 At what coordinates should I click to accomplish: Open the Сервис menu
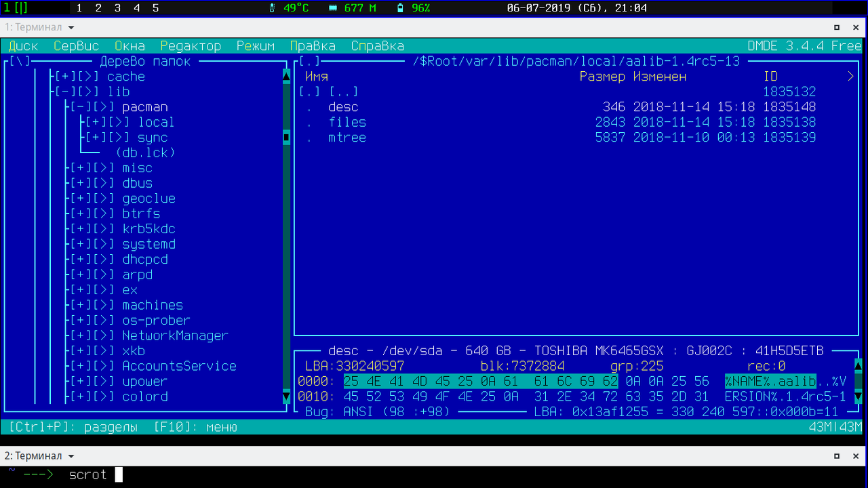[x=77, y=46]
